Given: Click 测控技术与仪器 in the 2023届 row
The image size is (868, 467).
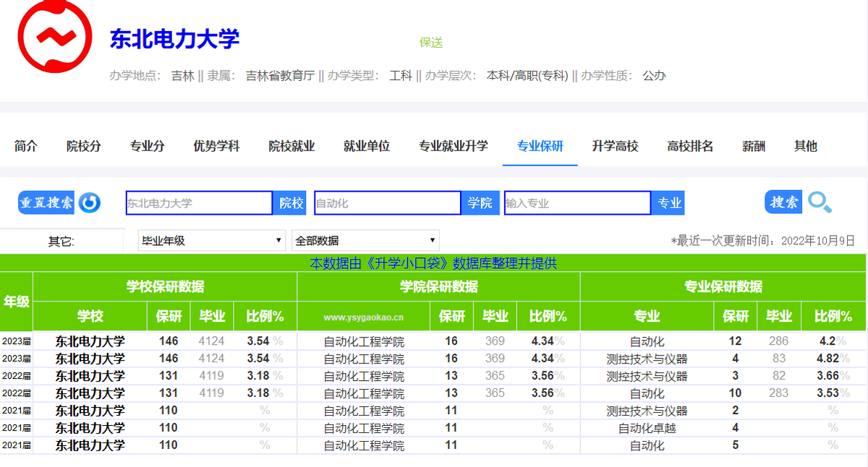Looking at the screenshot, I should (647, 359).
